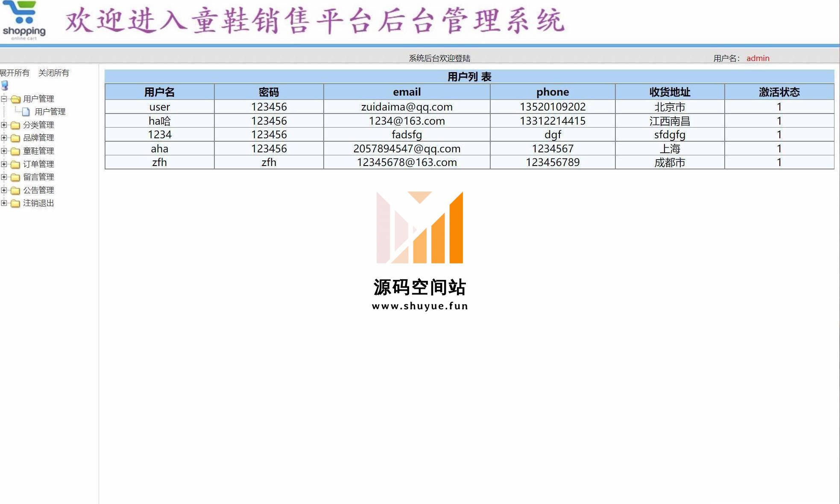Image resolution: width=840 pixels, height=504 pixels.
Task: Expand the 分类管理 tree node
Action: [4, 125]
